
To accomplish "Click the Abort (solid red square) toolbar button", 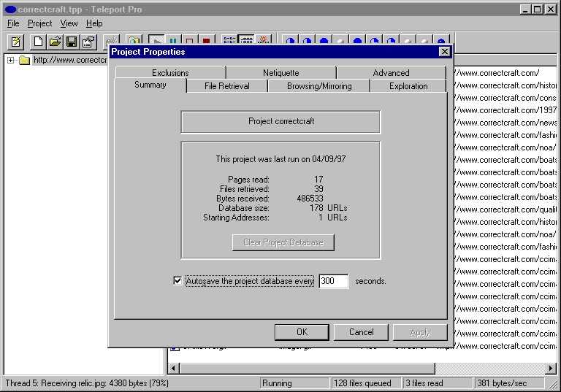I will click(x=207, y=39).
